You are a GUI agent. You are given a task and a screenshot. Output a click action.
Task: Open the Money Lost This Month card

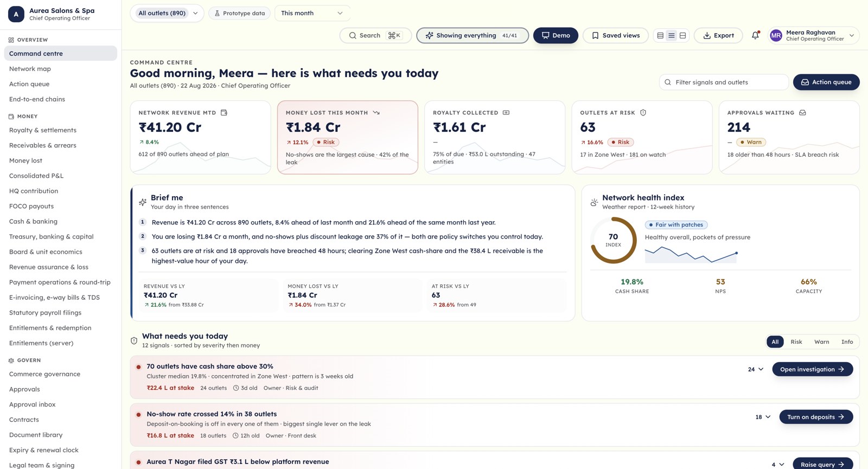(348, 137)
